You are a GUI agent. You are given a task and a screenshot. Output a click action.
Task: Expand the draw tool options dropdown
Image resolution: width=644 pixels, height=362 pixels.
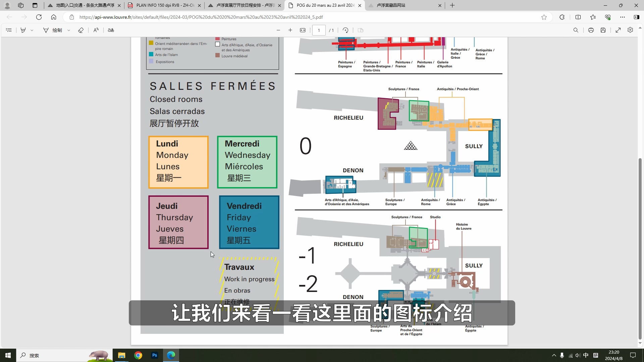(x=69, y=30)
